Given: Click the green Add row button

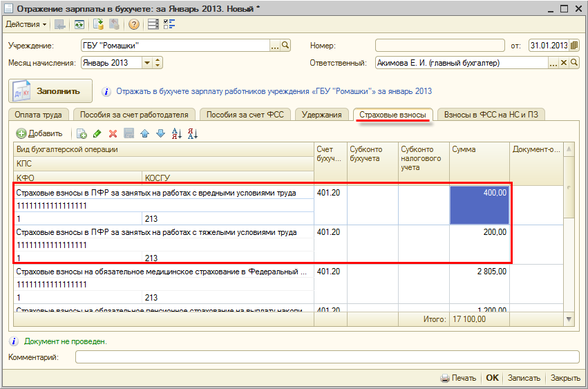Looking at the screenshot, I should (39, 133).
